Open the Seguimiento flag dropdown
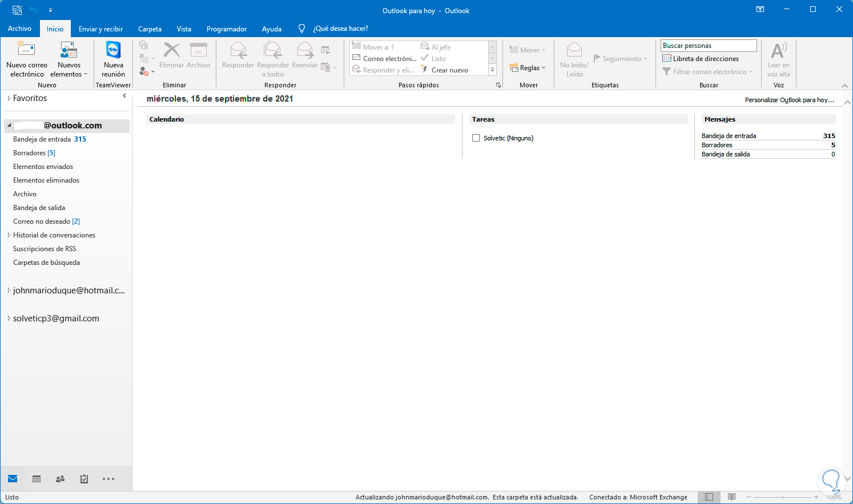 pyautogui.click(x=621, y=59)
